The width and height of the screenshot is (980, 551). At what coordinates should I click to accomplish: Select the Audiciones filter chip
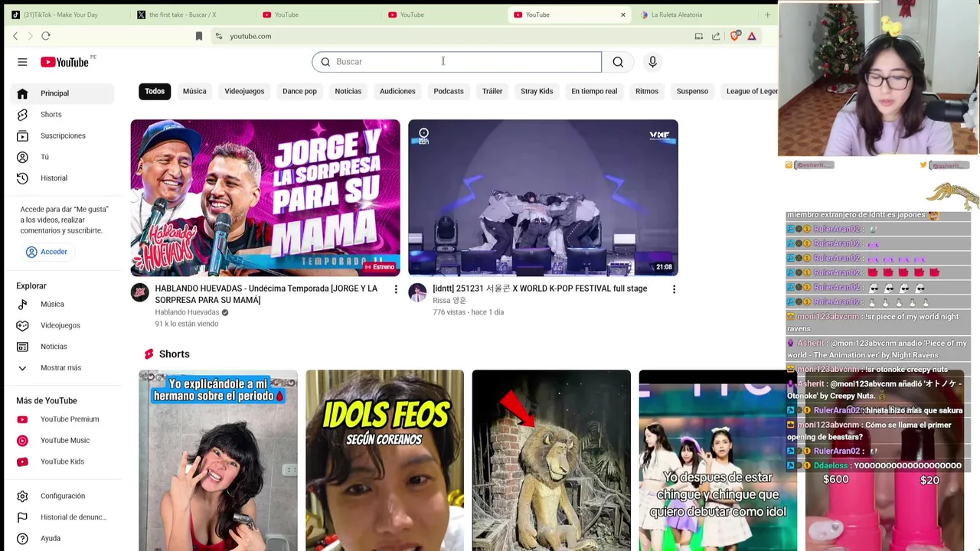coord(397,91)
